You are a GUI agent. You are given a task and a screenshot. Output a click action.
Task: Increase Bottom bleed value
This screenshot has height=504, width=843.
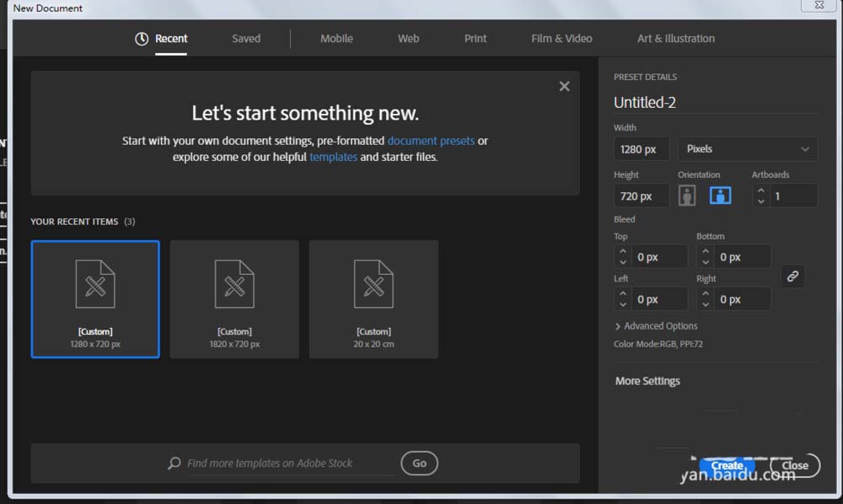pyautogui.click(x=706, y=251)
